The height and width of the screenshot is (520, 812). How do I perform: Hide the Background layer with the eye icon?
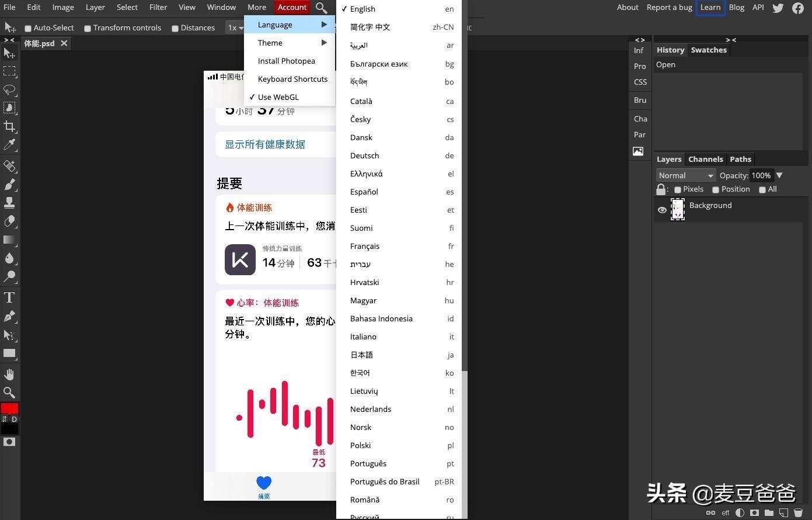click(662, 210)
